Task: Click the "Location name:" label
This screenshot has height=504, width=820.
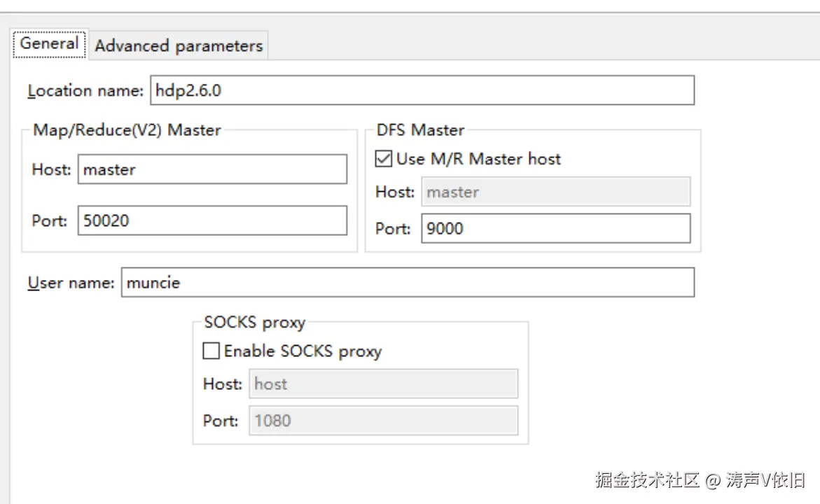Action: 85,91
